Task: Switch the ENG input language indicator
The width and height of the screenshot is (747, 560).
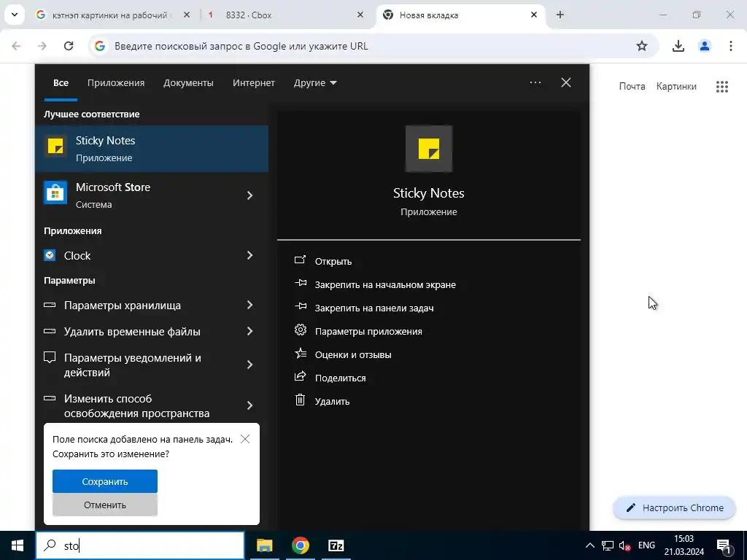Action: coord(646,545)
